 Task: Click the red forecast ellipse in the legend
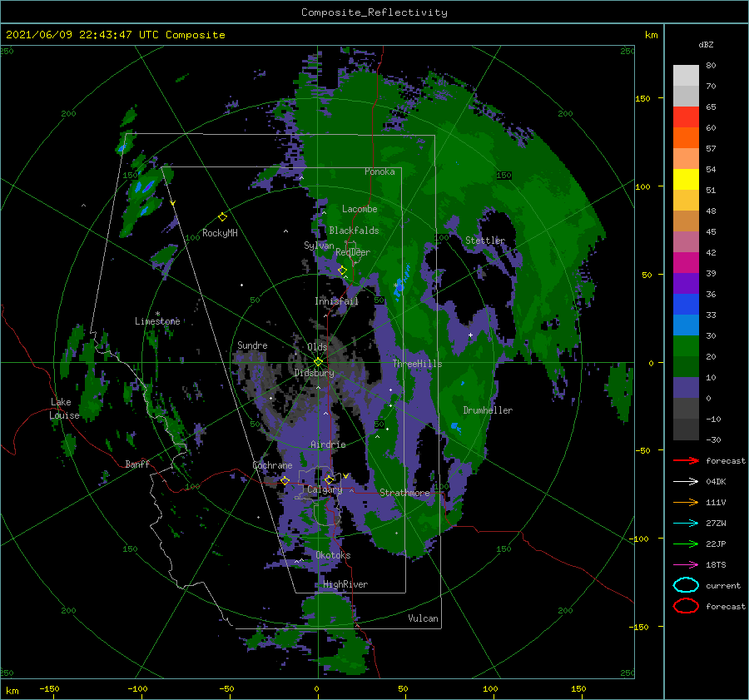click(x=686, y=606)
